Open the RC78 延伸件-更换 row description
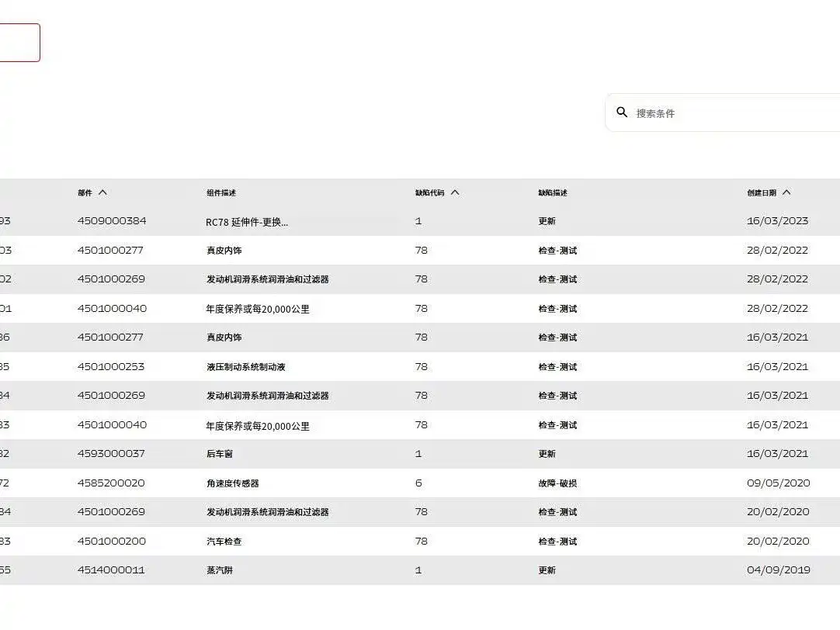840x630 pixels. pyautogui.click(x=247, y=222)
